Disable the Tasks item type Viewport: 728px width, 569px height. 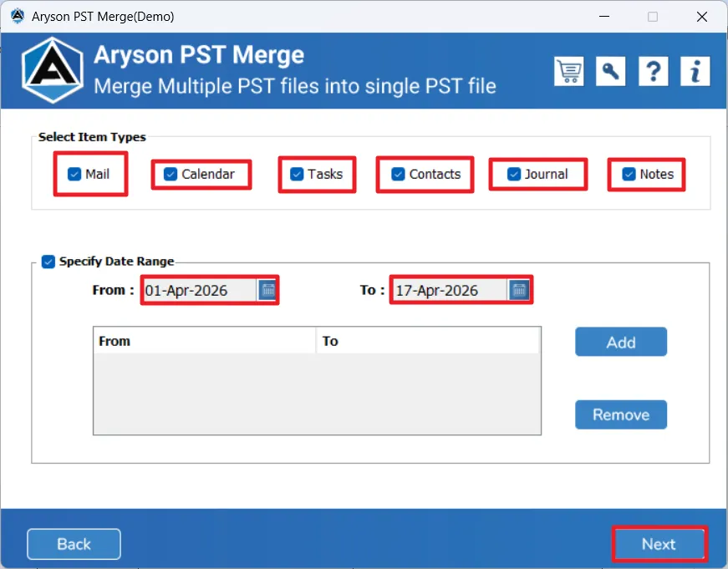[x=297, y=174]
